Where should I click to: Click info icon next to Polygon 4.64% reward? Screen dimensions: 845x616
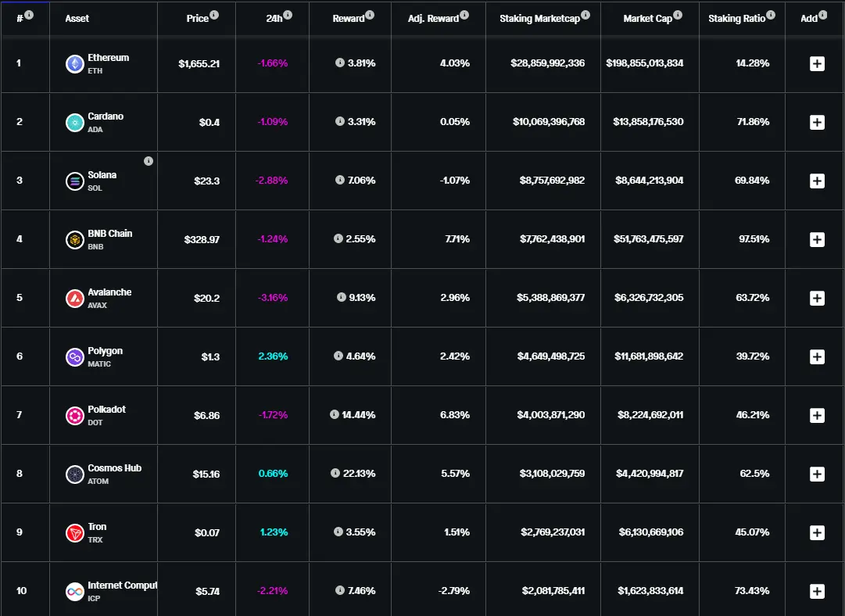(x=338, y=356)
